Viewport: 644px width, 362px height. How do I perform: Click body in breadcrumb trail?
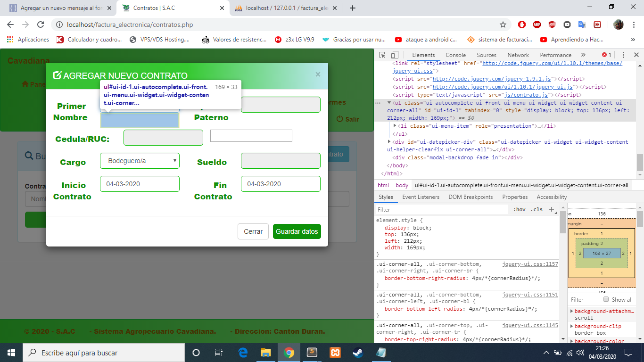click(402, 185)
